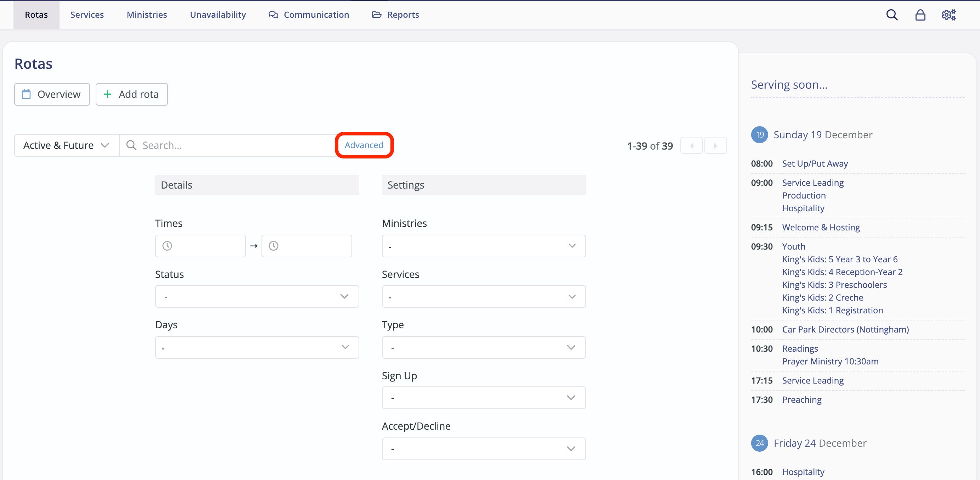Click the 19 date badge for Sunday
This screenshot has height=480, width=980.
[759, 135]
